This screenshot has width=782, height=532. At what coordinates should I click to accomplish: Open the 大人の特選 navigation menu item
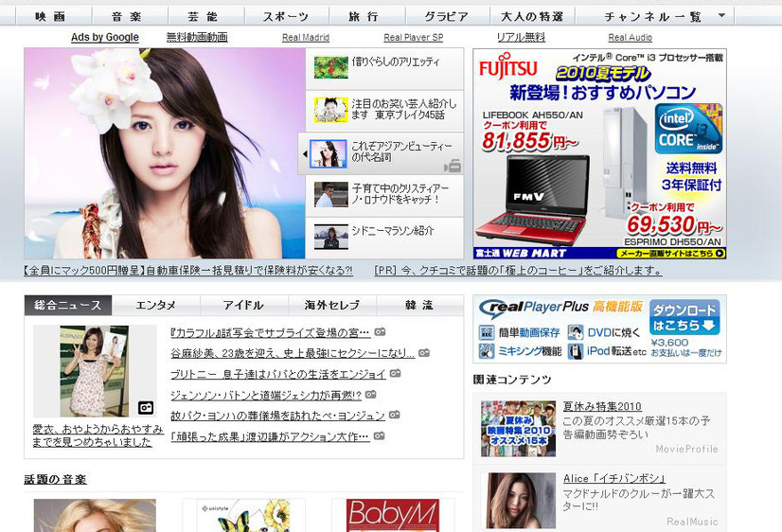coord(532,16)
